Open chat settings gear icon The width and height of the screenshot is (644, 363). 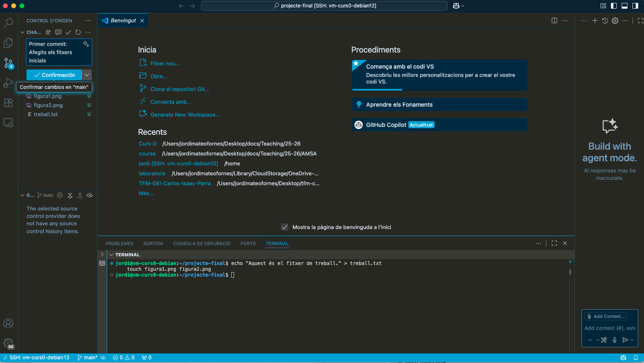[615, 21]
